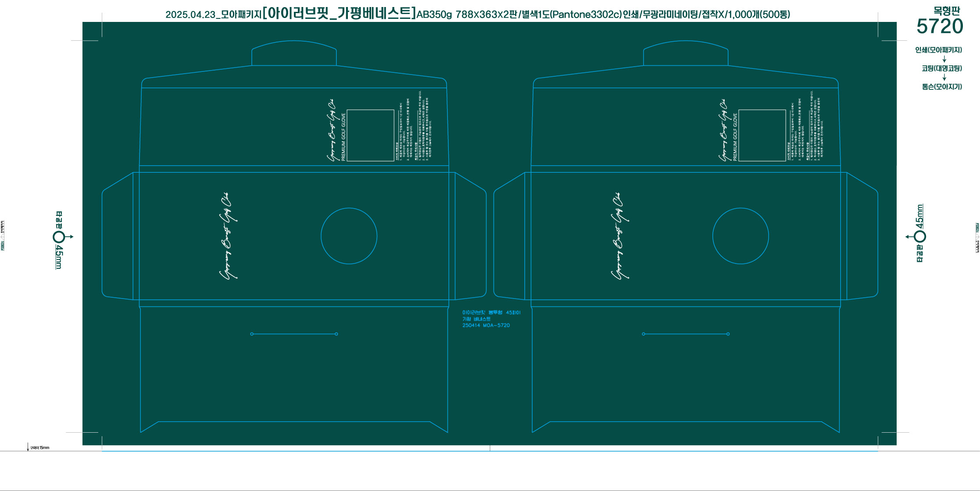Click the 코팅(대명코팅) label
The image size is (980, 491).
[x=941, y=68]
